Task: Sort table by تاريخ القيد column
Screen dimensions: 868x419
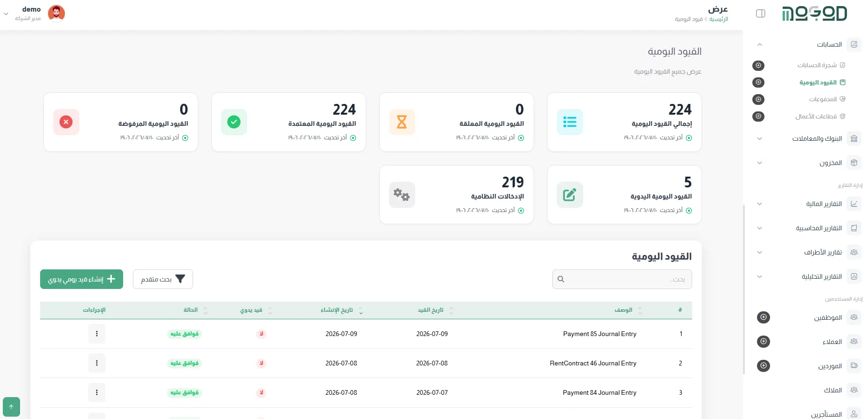Action: click(x=436, y=310)
